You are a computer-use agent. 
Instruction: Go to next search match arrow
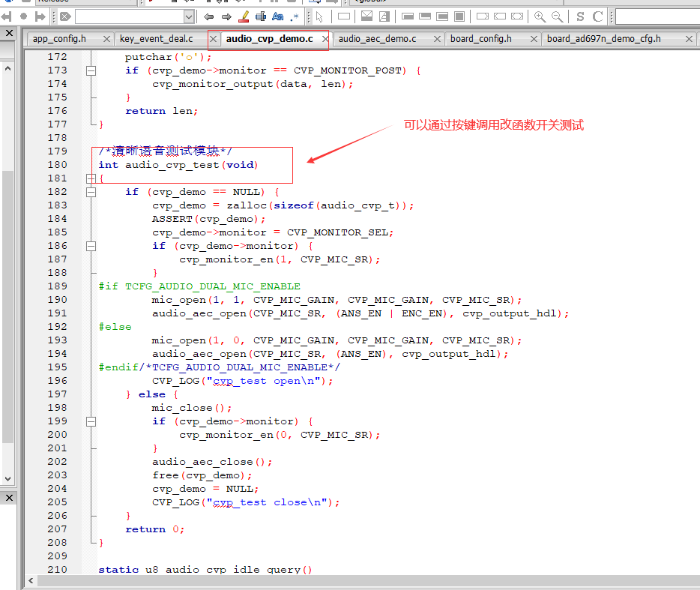[x=226, y=17]
